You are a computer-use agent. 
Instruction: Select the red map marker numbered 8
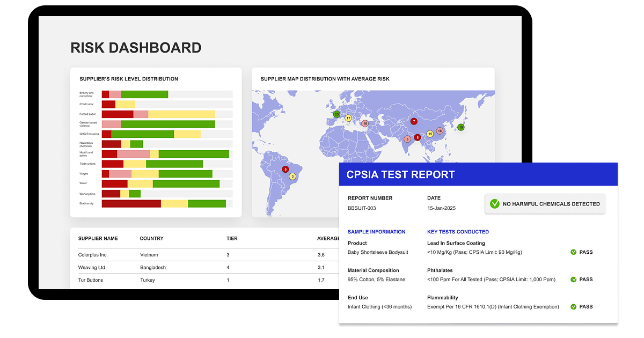(418, 137)
